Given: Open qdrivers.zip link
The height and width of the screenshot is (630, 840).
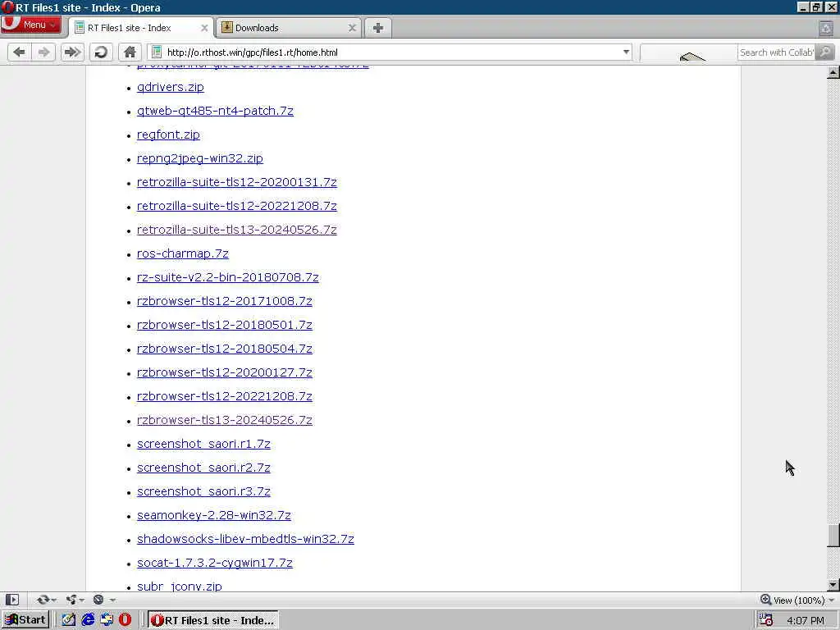Looking at the screenshot, I should click(171, 87).
